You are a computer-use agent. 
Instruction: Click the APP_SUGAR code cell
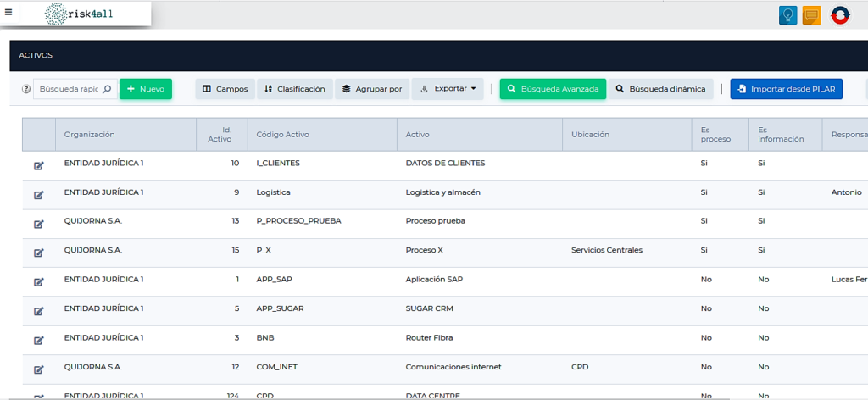(x=280, y=308)
